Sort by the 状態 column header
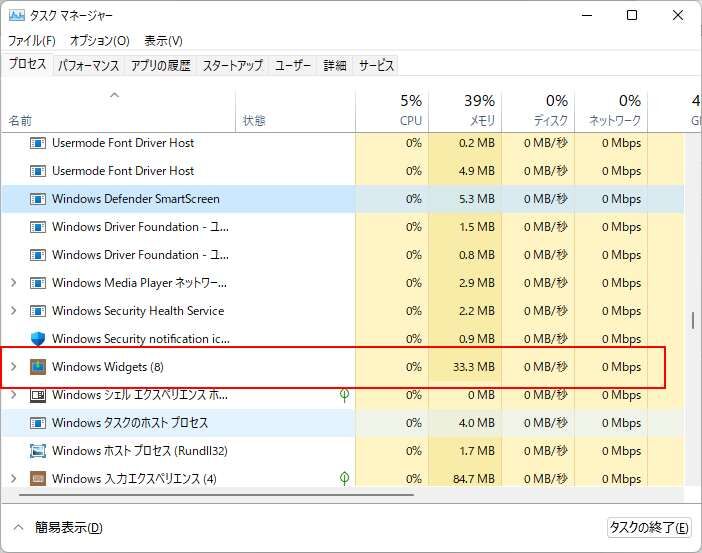 [295, 111]
